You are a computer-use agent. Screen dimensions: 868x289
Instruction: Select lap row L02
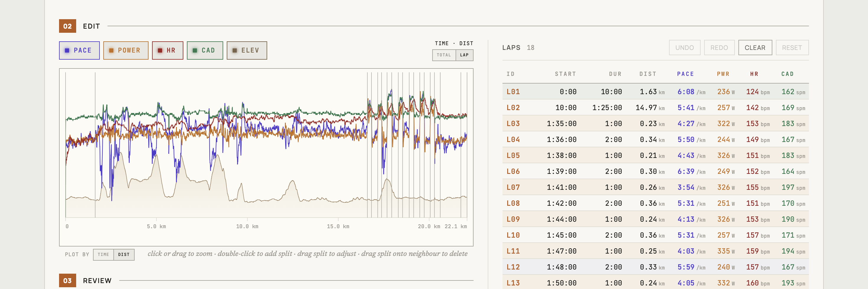coord(655,108)
